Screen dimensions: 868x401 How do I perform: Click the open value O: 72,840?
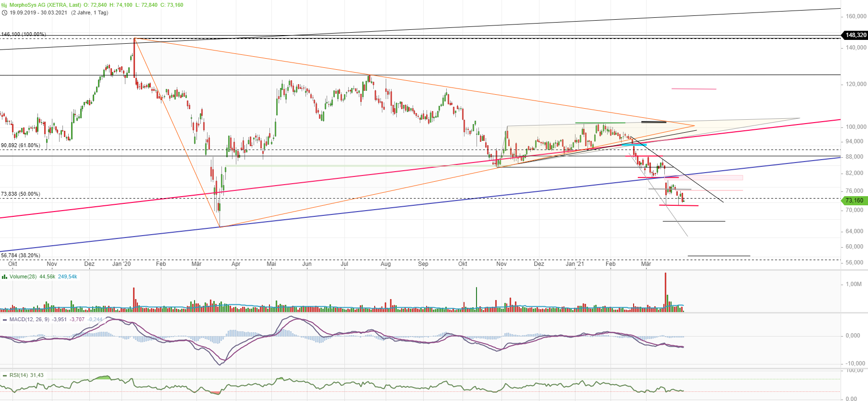tap(95, 5)
